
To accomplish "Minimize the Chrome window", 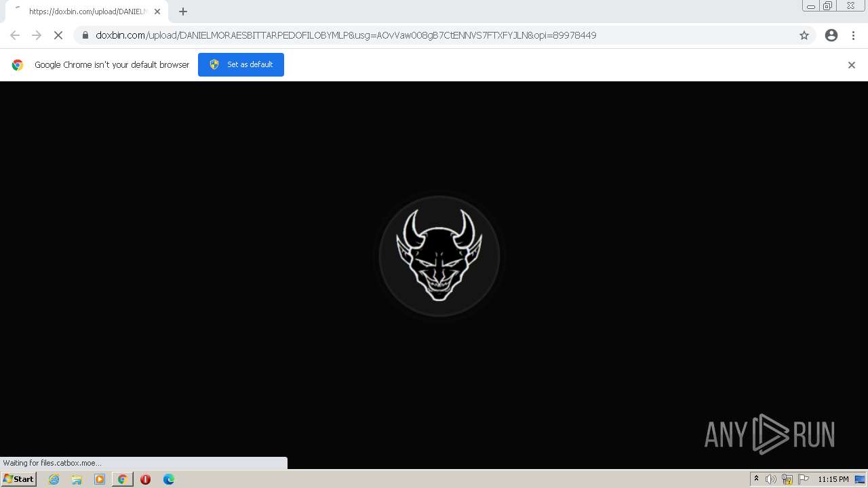I will [810, 6].
